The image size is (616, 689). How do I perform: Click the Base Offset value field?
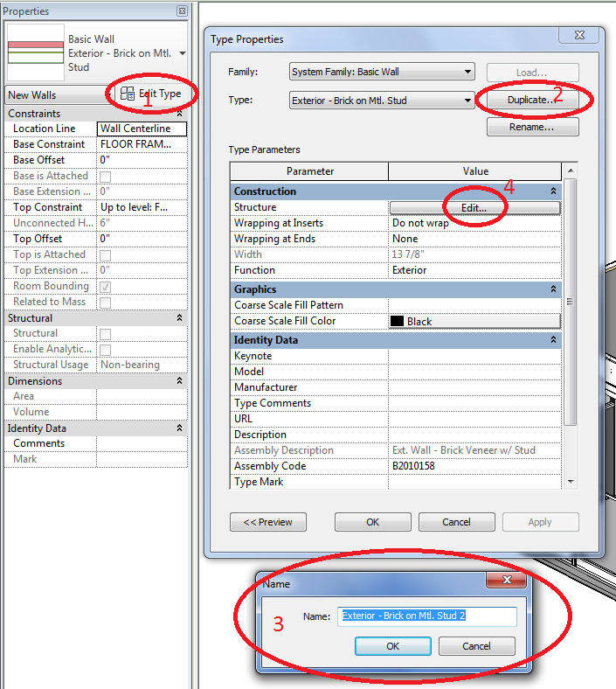click(x=142, y=160)
